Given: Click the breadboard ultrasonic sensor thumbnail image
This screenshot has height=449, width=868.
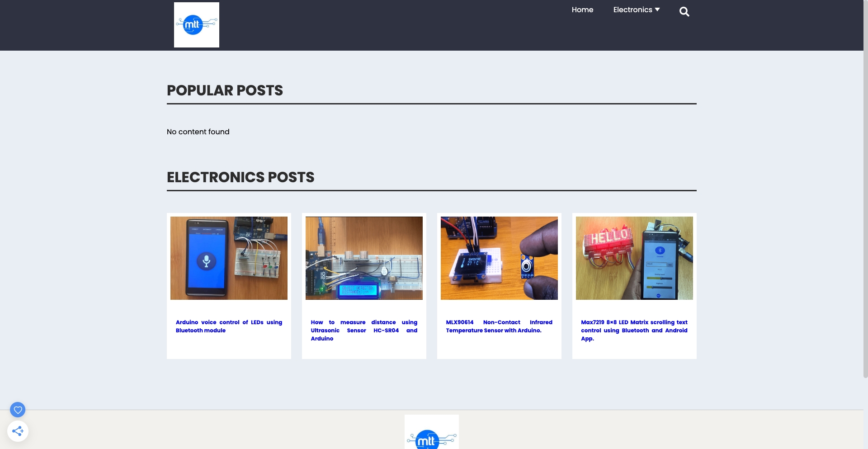Looking at the screenshot, I should [364, 258].
